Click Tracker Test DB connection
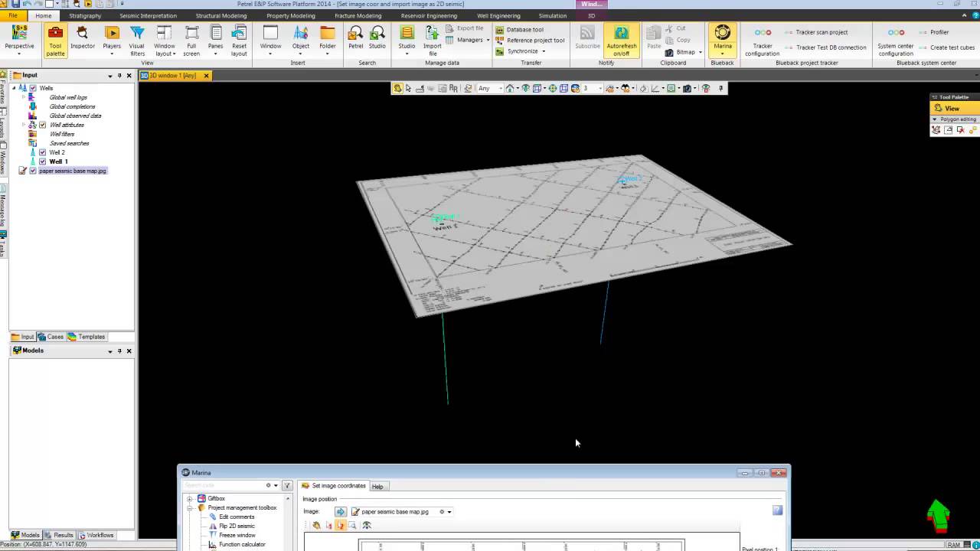Viewport: 980px width, 551px height. click(825, 47)
